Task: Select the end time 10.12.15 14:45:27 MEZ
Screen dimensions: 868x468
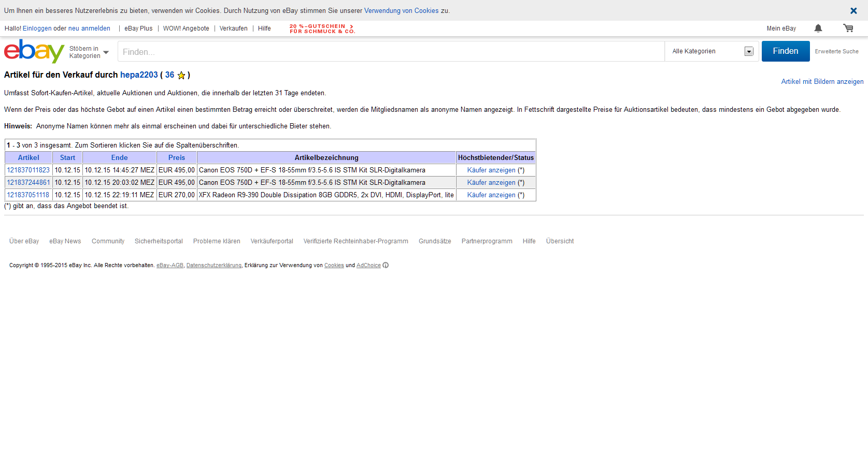Action: pyautogui.click(x=120, y=170)
